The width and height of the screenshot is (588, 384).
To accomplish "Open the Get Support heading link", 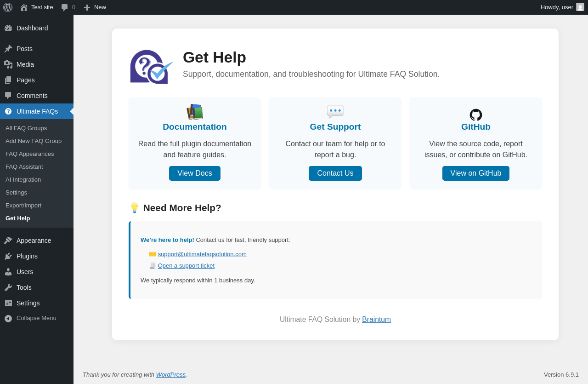I will [335, 127].
